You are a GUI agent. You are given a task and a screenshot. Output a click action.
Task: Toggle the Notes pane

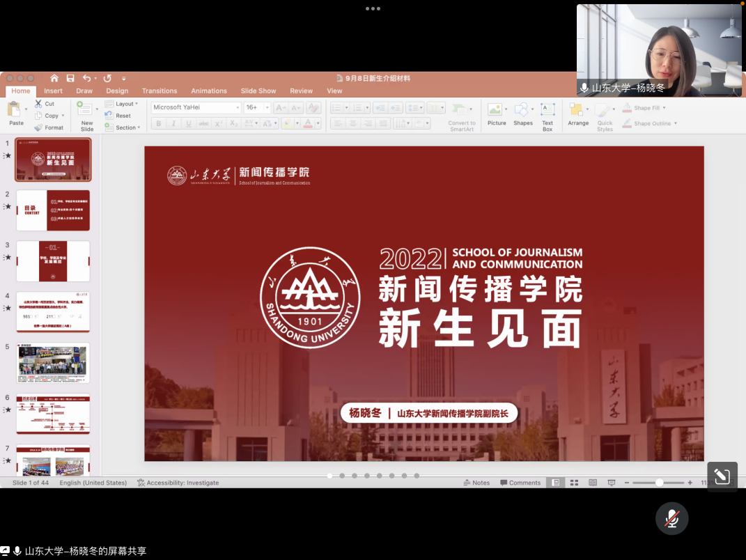476,483
